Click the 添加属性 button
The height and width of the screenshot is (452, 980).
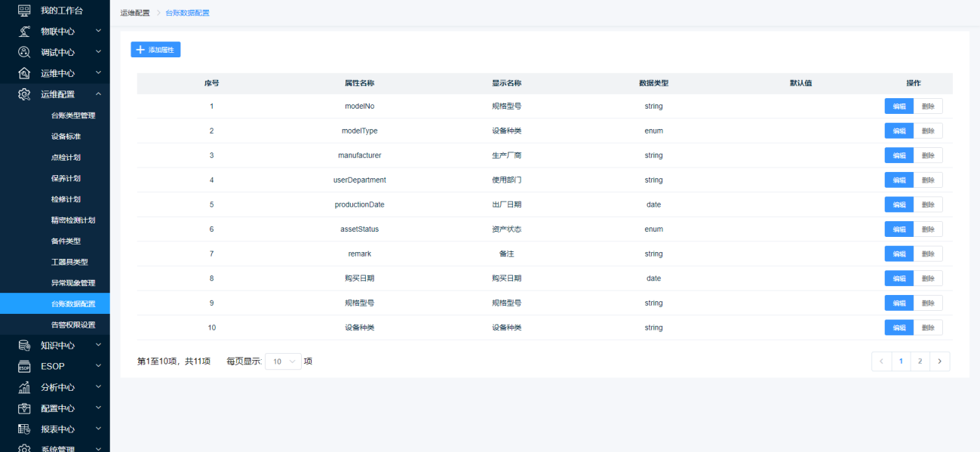point(155,50)
